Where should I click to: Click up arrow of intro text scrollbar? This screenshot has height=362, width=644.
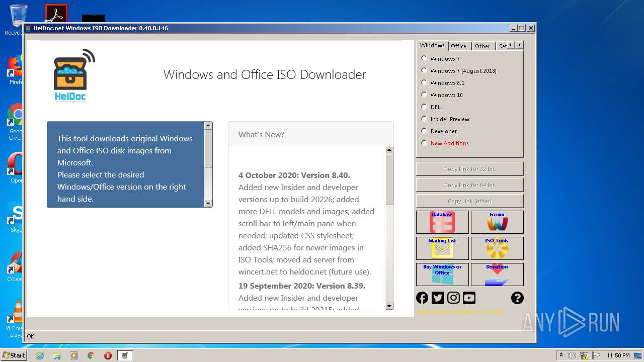click(x=208, y=125)
